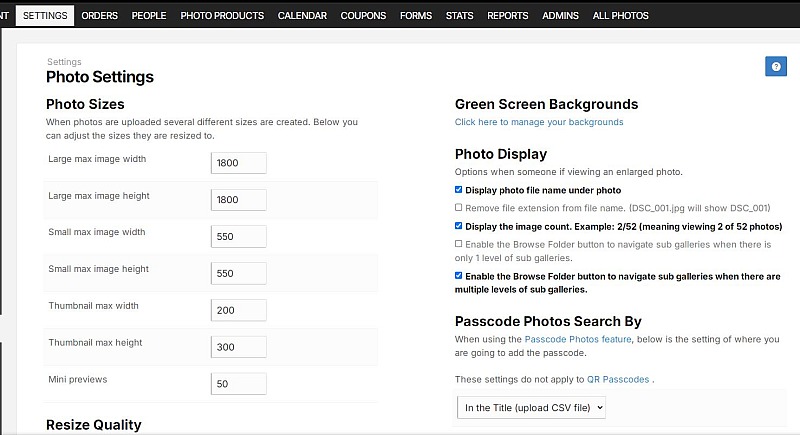Enable Browse Folder for one-level sub galleries
Viewport: 800px width, 435px height.
point(458,244)
